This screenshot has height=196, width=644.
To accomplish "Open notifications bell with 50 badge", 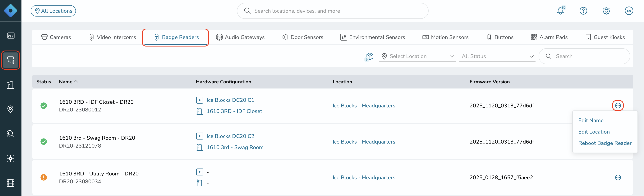I will 561,11.
